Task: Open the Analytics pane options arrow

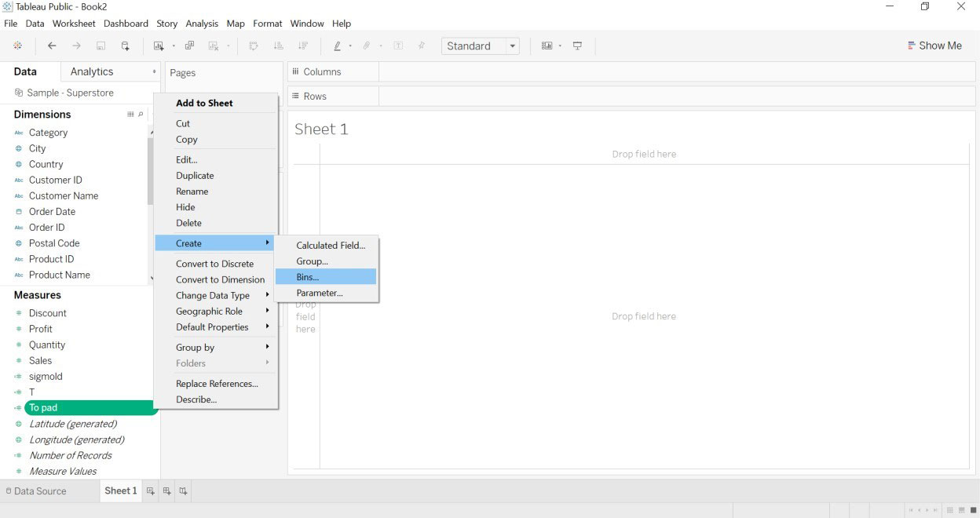Action: tap(154, 71)
